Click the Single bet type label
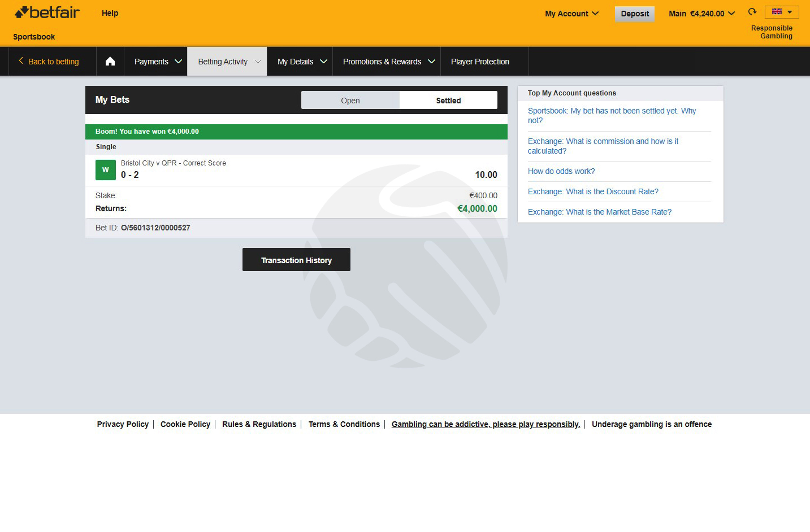810x532 pixels. click(x=106, y=147)
